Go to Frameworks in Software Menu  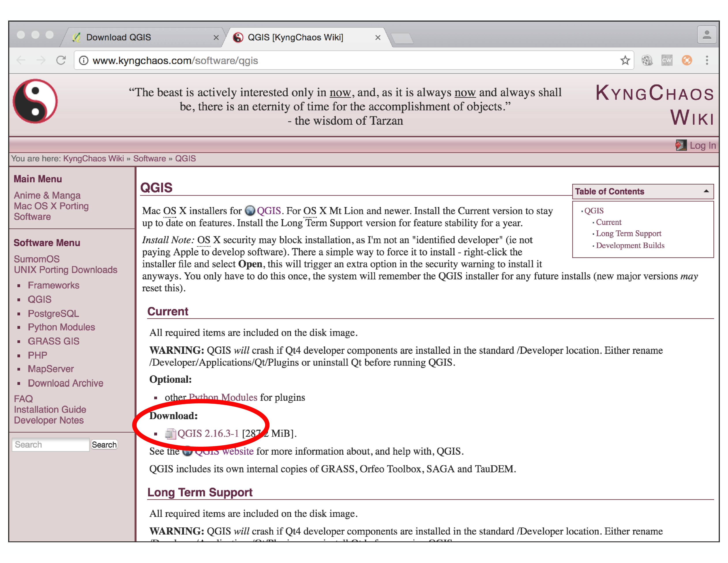[53, 285]
